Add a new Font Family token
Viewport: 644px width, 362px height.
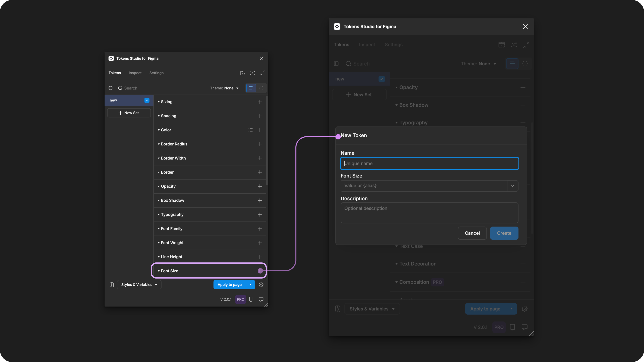pyautogui.click(x=259, y=229)
